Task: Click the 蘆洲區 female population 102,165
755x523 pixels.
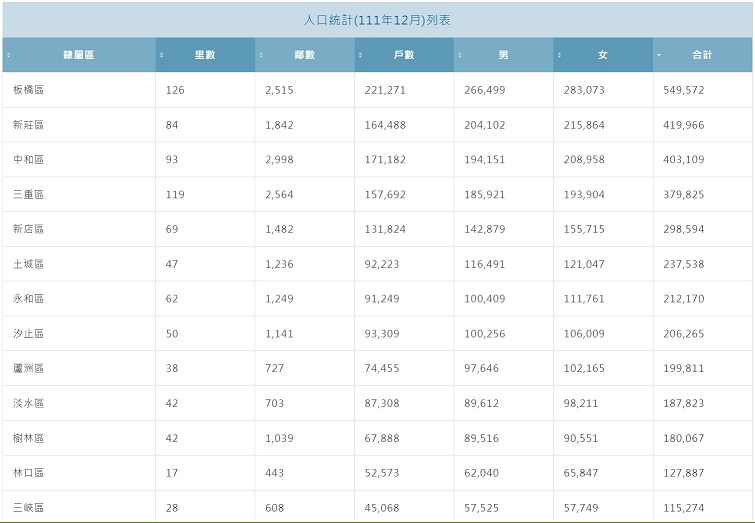Action: point(584,368)
